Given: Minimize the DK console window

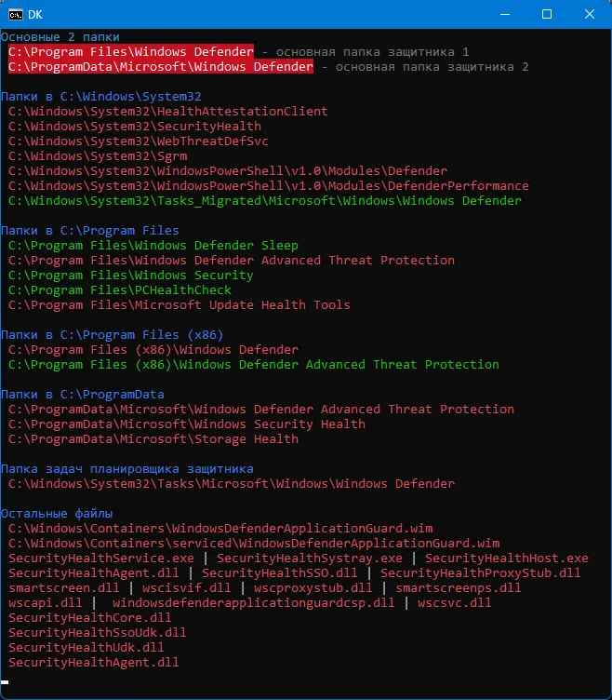Looking at the screenshot, I should [505, 14].
